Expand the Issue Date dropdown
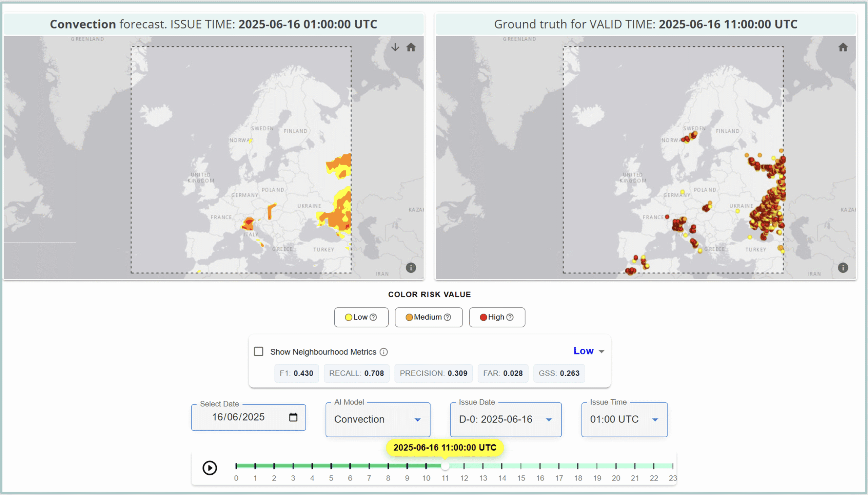 click(x=506, y=420)
